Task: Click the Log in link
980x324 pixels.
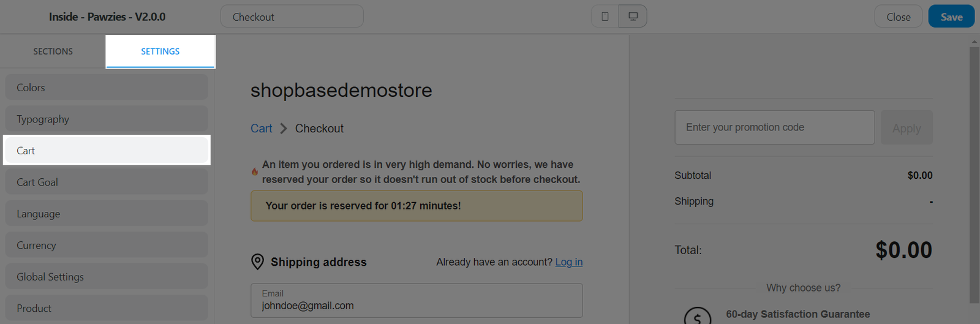Action: [569, 262]
